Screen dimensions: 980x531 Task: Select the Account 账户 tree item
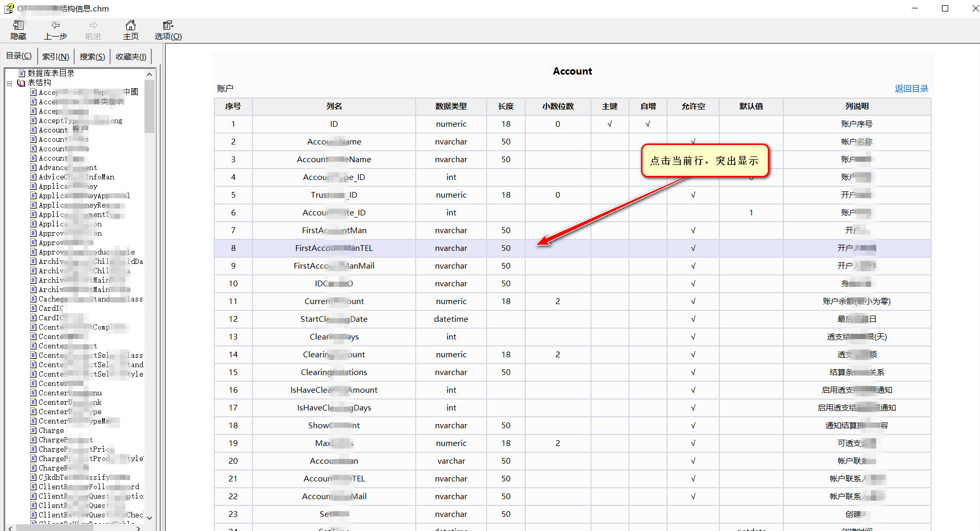point(63,130)
